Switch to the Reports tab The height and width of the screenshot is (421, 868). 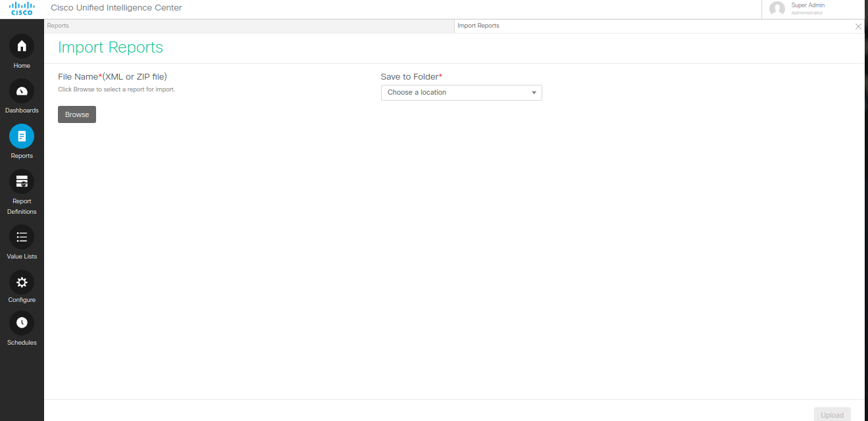(x=58, y=26)
